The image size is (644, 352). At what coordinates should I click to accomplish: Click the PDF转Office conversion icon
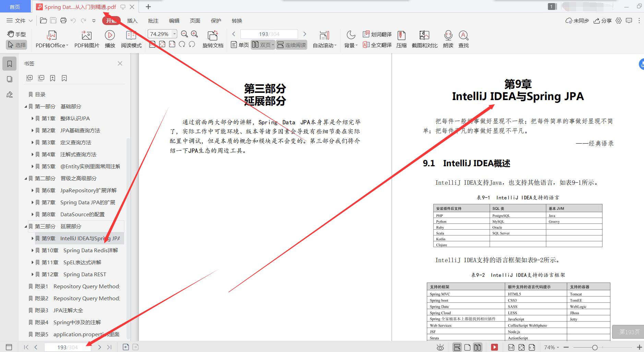(51, 35)
